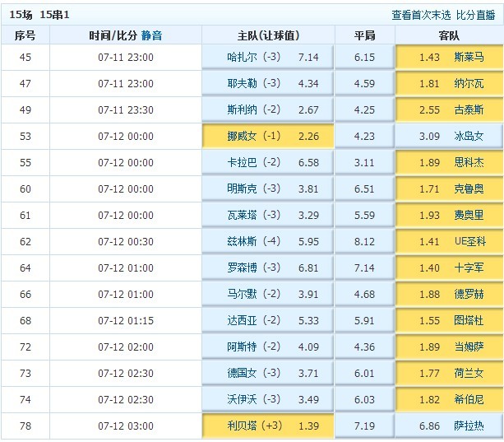Click the UE圣科 1.41 away cell
This screenshot has width=504, height=442.
pos(449,242)
